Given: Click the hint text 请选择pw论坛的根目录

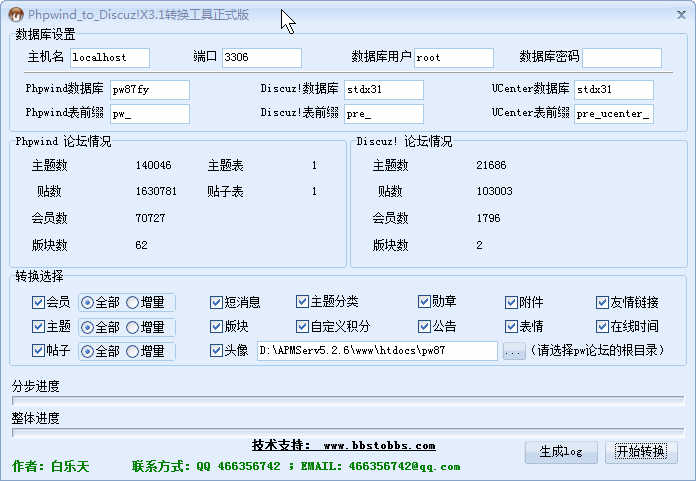Looking at the screenshot, I should tap(597, 351).
